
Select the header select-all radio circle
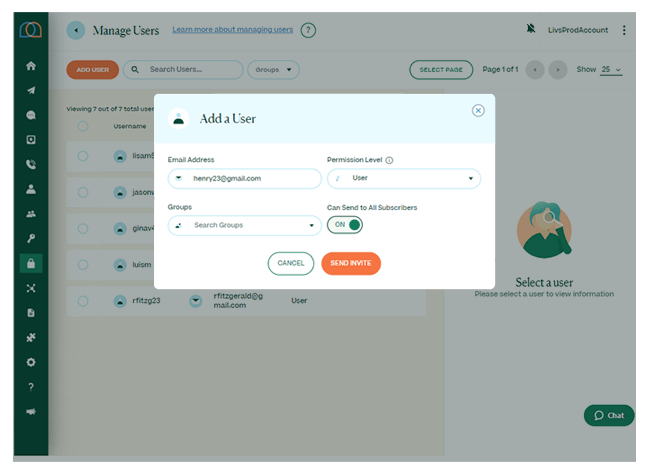(x=83, y=126)
